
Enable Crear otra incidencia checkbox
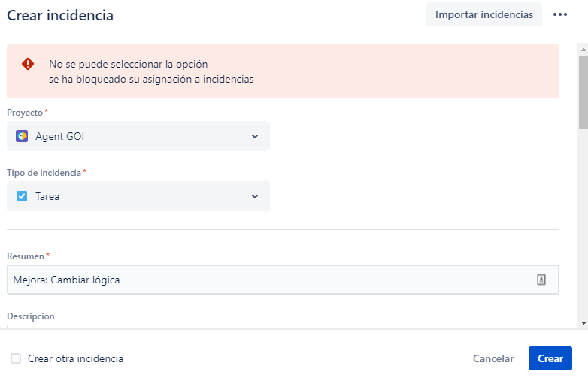(16, 358)
